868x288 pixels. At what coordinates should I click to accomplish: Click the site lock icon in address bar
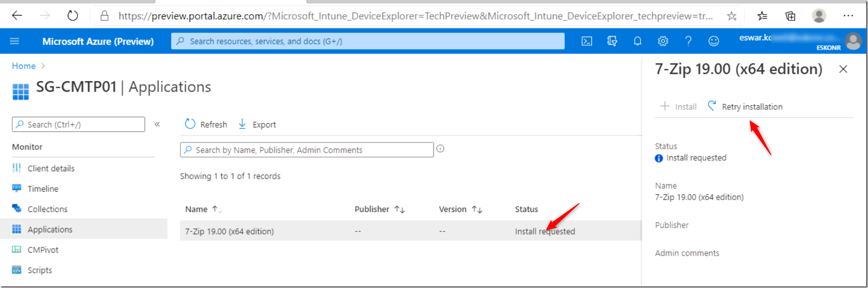click(x=104, y=16)
